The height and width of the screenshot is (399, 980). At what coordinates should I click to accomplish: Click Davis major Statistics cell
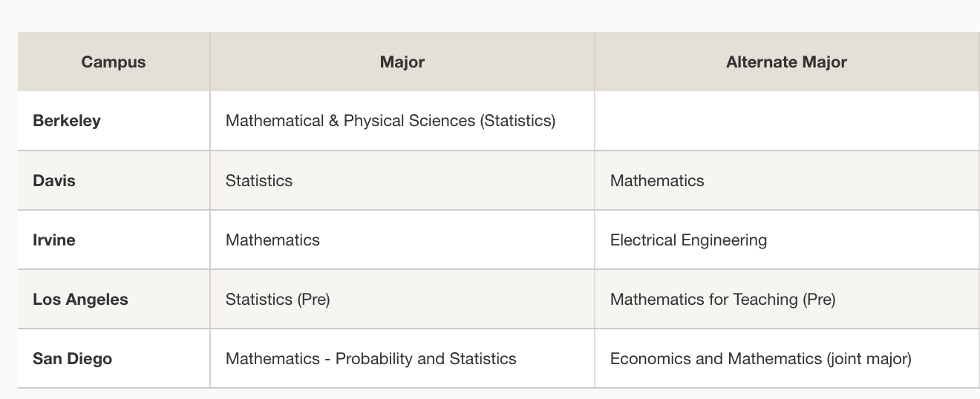tap(259, 180)
